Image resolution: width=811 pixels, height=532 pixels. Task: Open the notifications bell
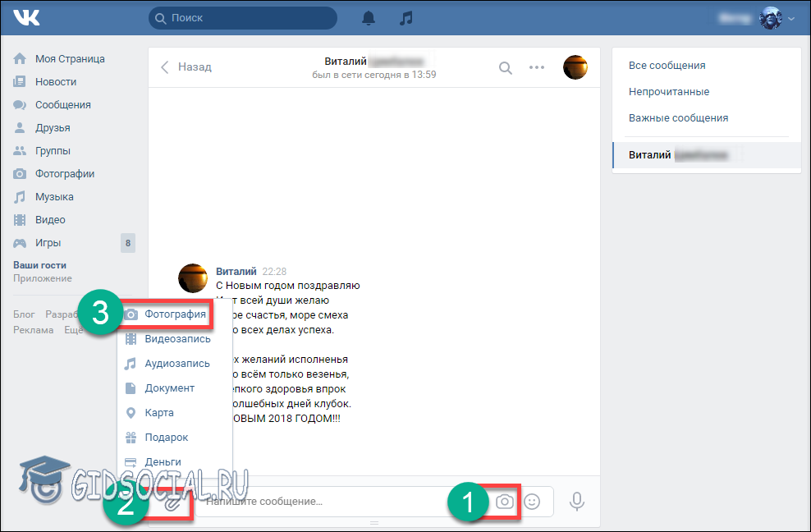click(x=369, y=18)
